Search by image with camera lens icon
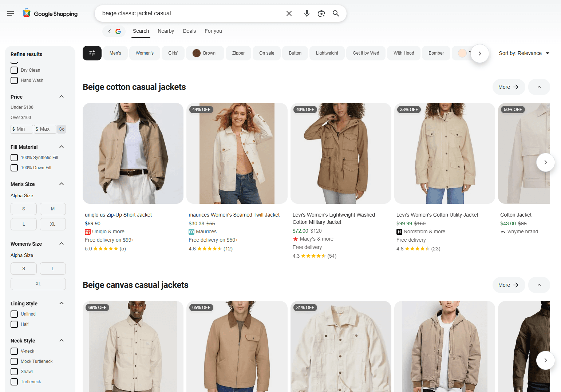This screenshot has height=392, width=561. click(x=321, y=13)
